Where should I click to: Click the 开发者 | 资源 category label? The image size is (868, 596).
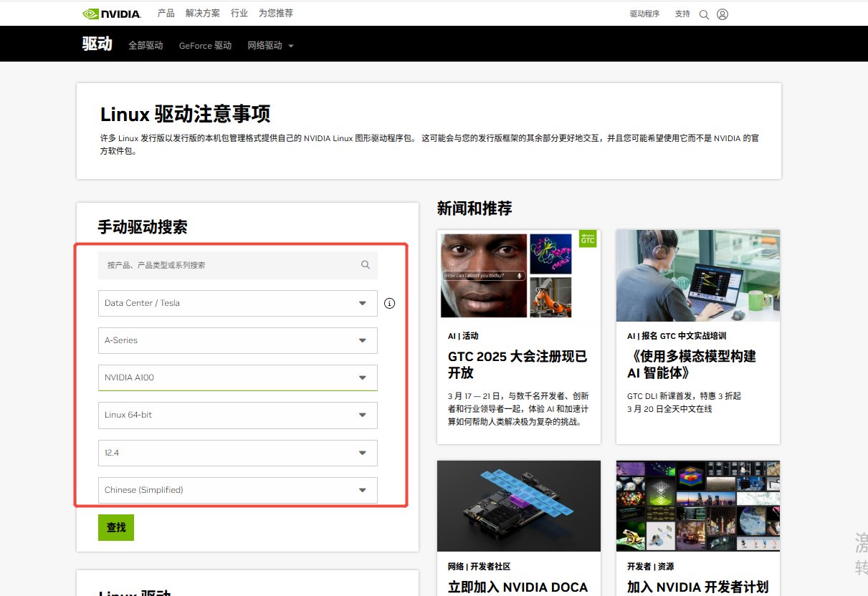[651, 567]
